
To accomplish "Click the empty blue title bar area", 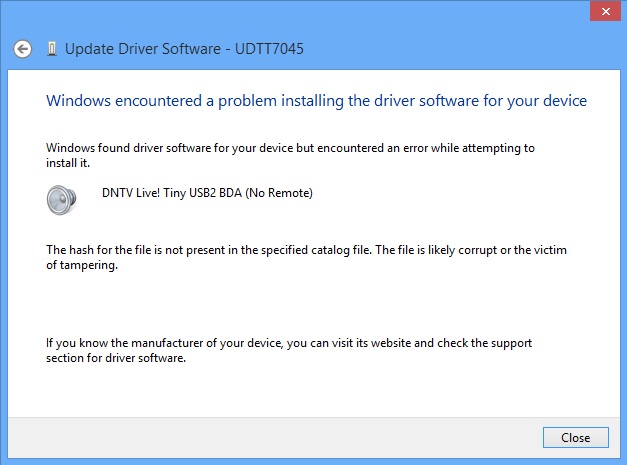I will pyautogui.click(x=300, y=14).
